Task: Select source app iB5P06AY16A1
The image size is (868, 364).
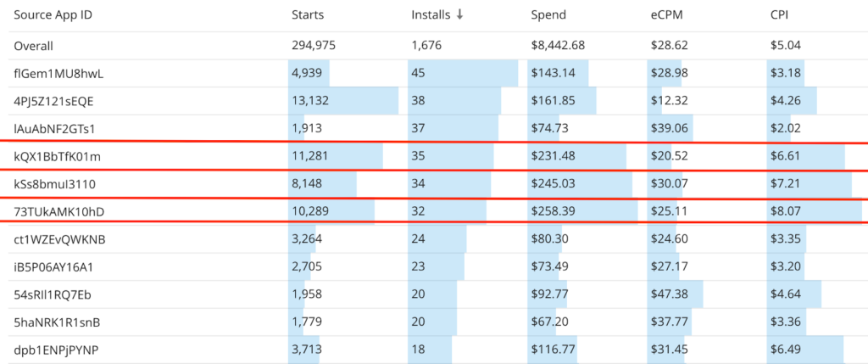Action: pos(53,267)
